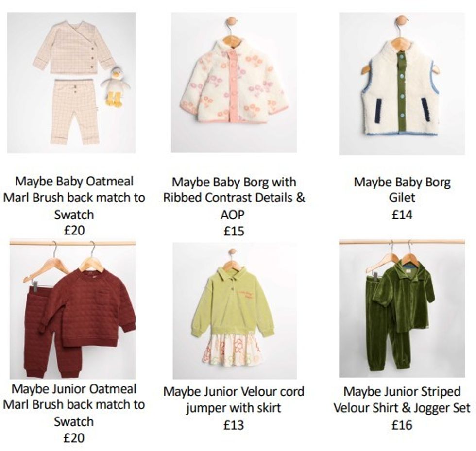Open Maybe Junior Oatmeal Marl Brush back title
This screenshot has width=476, height=451.
point(74,405)
